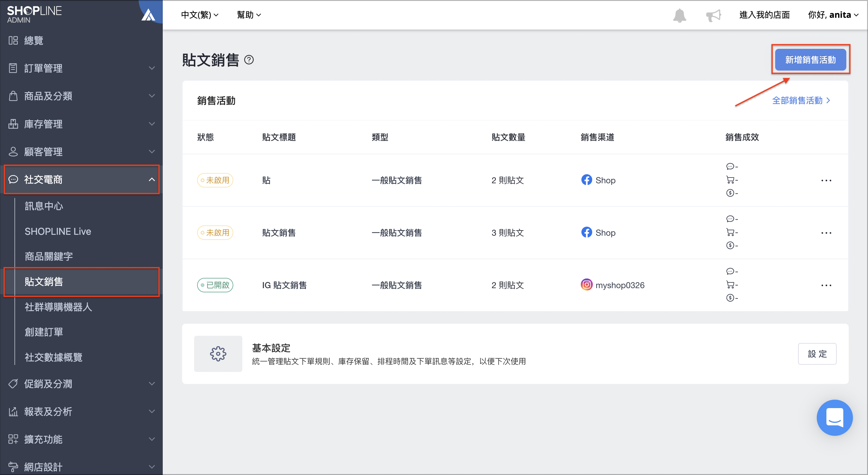The height and width of the screenshot is (475, 868).
Task: Click the 促銷及分潤 tag icon
Action: [13, 384]
